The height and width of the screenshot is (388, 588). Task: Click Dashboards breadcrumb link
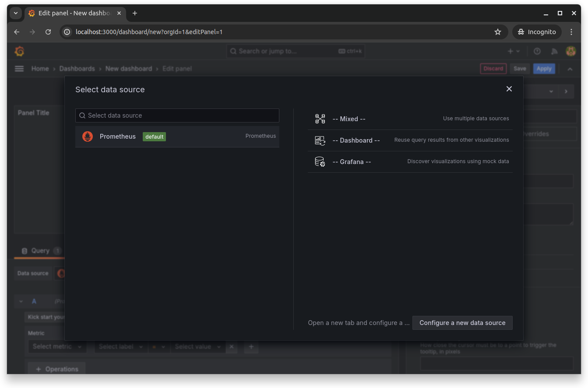pyautogui.click(x=77, y=69)
